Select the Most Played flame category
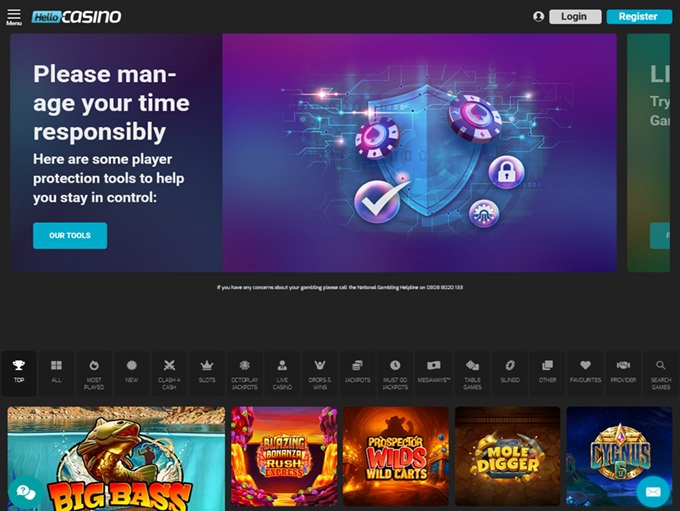The image size is (680, 511). pos(94,373)
